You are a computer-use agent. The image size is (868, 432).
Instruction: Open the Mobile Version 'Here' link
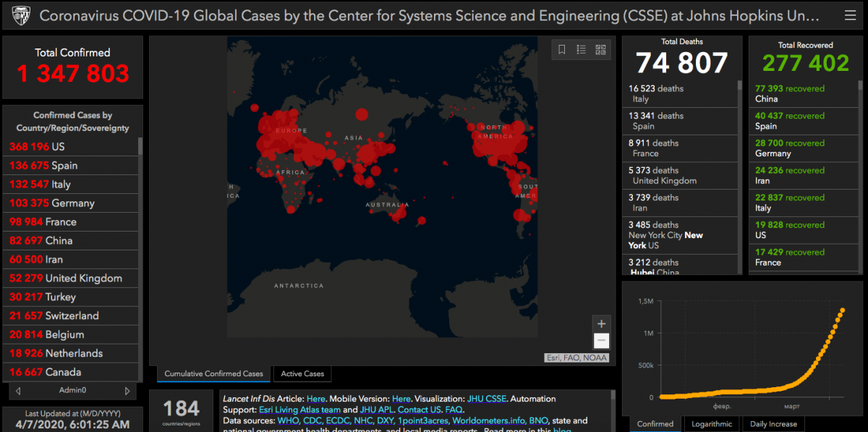point(401,399)
